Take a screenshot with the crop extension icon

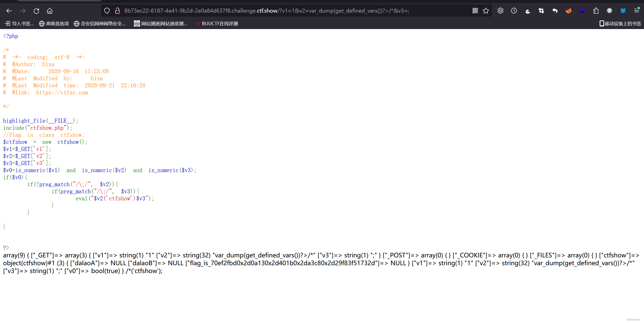coord(541,11)
